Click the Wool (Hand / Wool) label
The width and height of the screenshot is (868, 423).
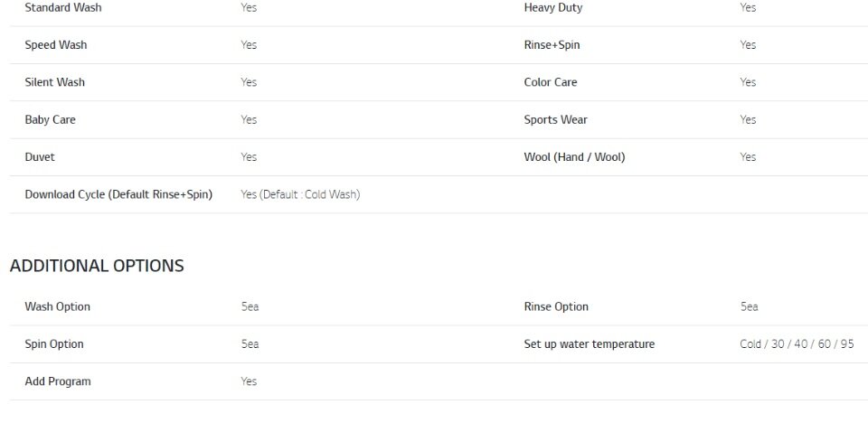tap(575, 156)
